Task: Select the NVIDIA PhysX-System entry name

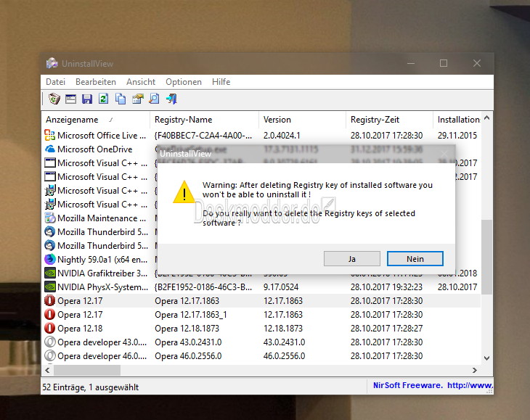Action: [x=102, y=287]
